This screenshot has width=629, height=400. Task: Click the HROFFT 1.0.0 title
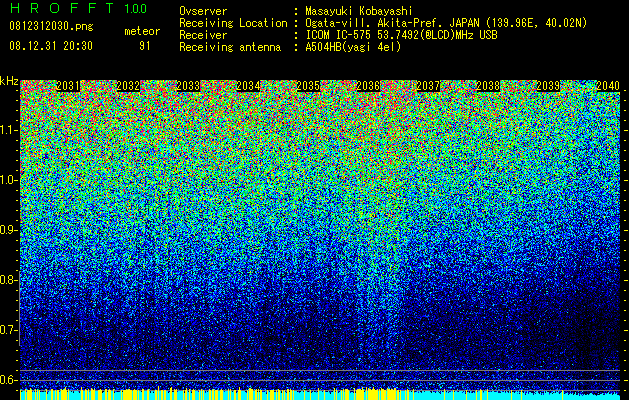[x=78, y=8]
